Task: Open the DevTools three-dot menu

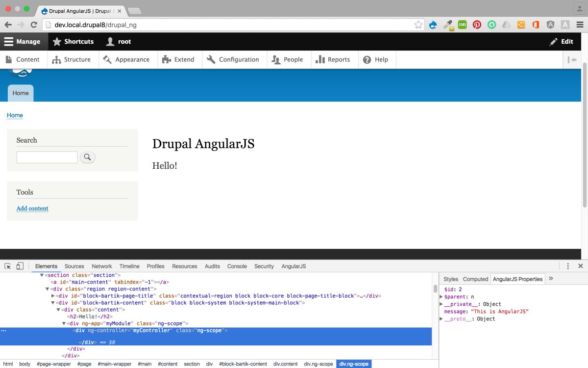Action: coord(568,266)
